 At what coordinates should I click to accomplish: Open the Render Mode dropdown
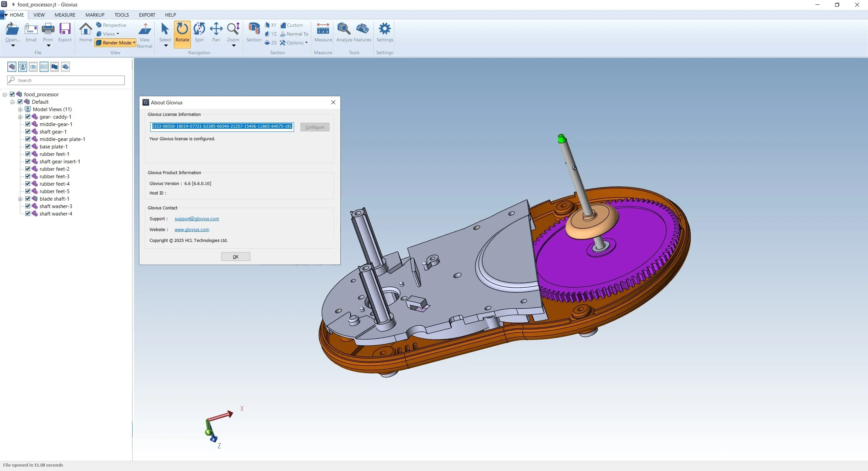115,43
